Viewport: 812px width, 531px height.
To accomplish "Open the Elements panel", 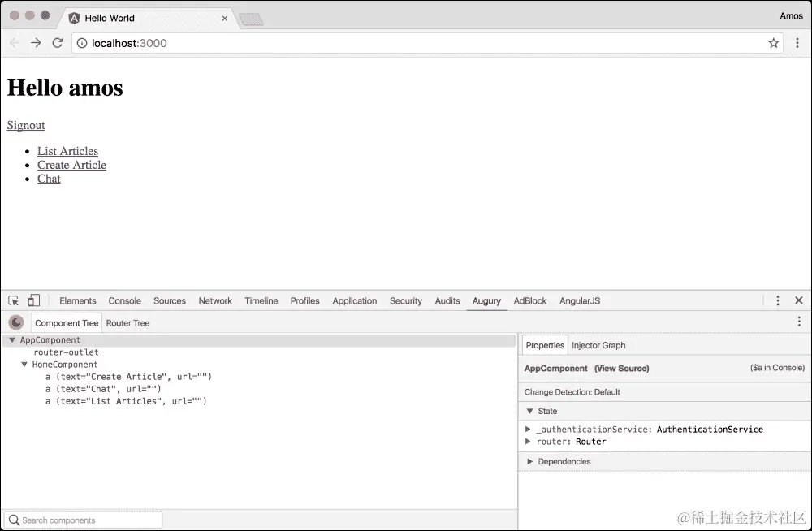I will 78,301.
